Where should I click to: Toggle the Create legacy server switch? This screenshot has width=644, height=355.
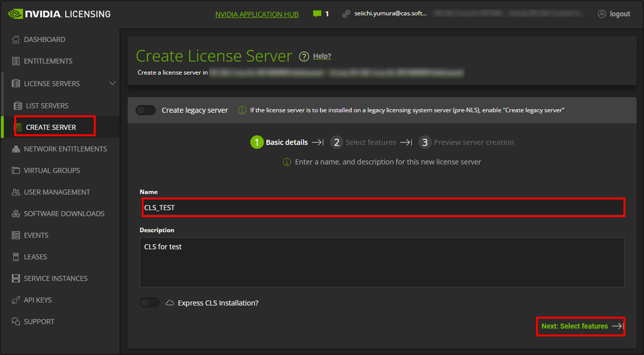[146, 110]
